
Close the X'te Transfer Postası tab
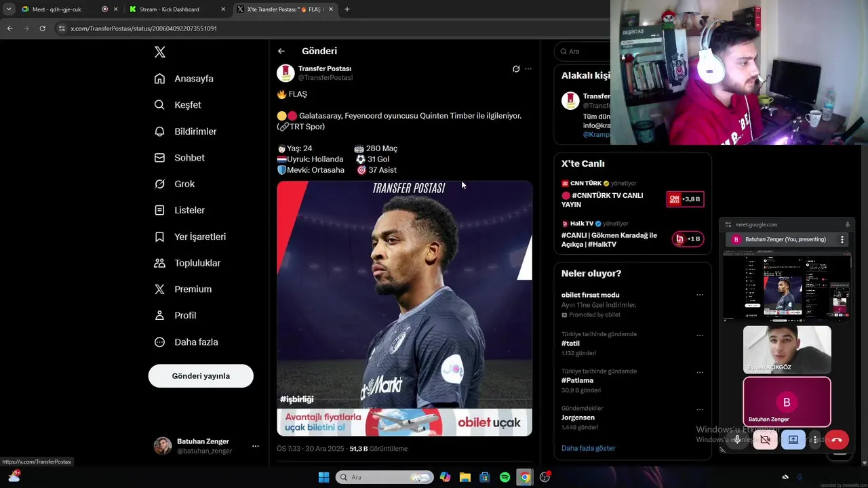[x=331, y=9]
